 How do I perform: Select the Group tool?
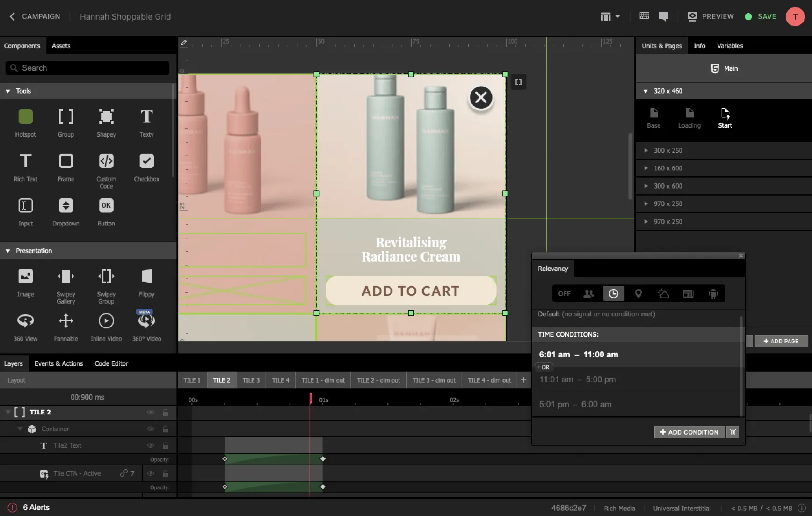[66, 122]
